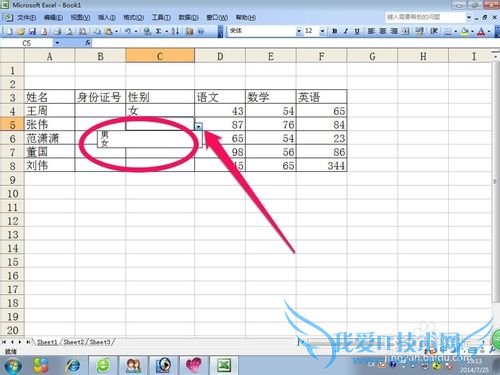Click the cell containing 344

tap(321, 165)
